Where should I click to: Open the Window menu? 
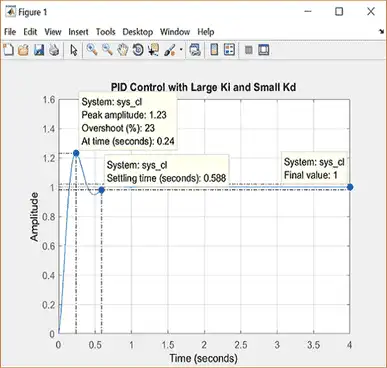(x=175, y=32)
